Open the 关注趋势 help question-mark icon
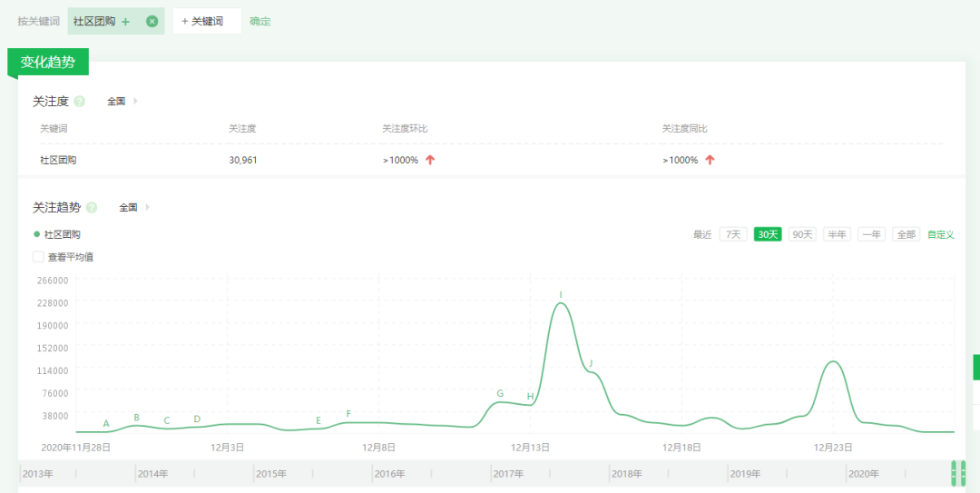This screenshot has width=980, height=493. coord(92,208)
